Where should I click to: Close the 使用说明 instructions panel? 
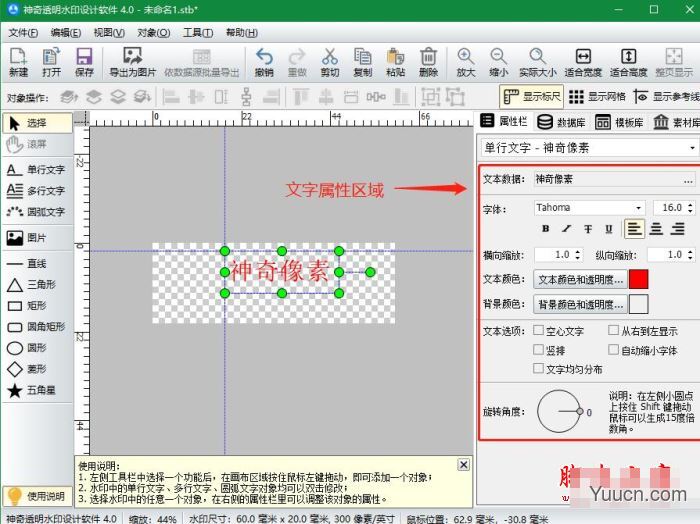pos(464,465)
